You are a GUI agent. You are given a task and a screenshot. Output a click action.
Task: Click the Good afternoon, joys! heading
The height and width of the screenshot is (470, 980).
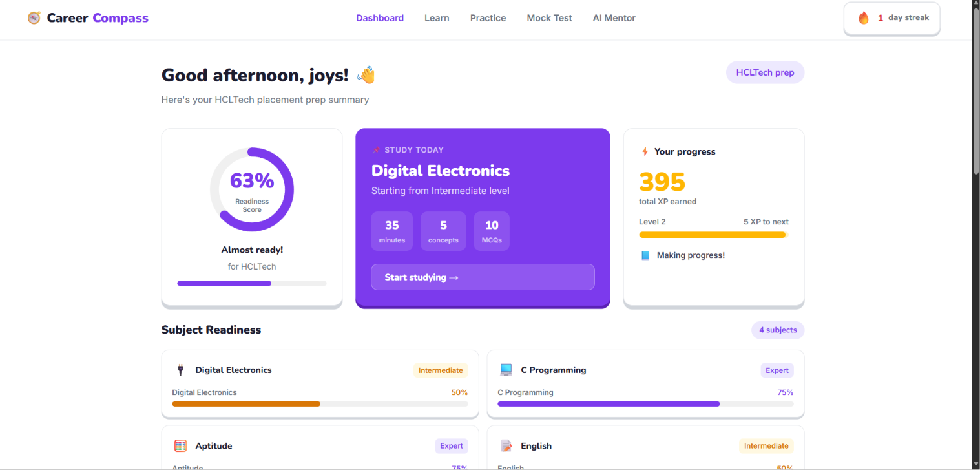click(255, 75)
